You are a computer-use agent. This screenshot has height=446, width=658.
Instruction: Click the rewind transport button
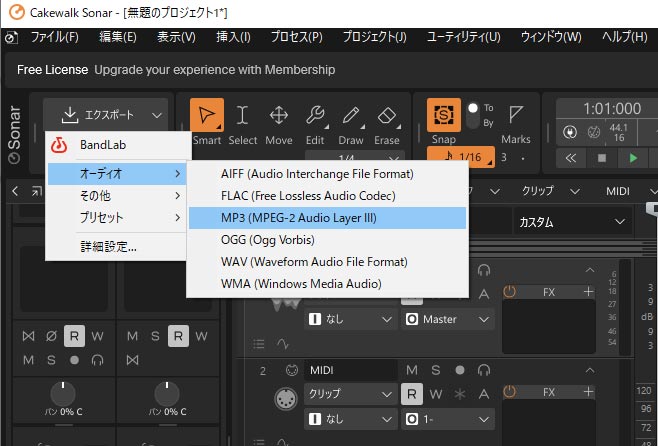pos(570,158)
